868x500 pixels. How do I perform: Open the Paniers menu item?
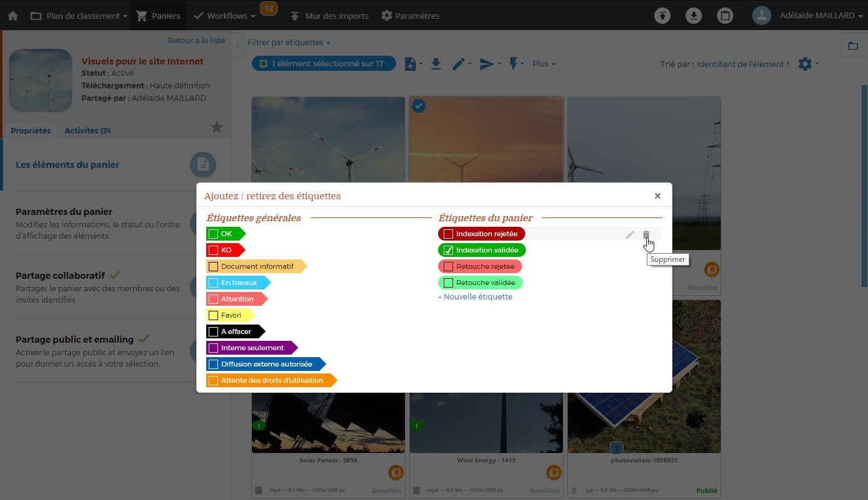158,16
